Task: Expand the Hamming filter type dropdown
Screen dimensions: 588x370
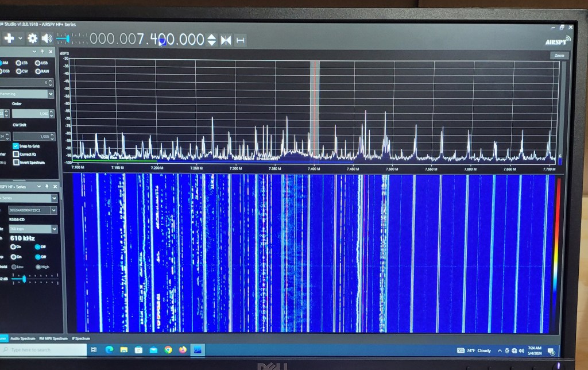Action: (51, 94)
